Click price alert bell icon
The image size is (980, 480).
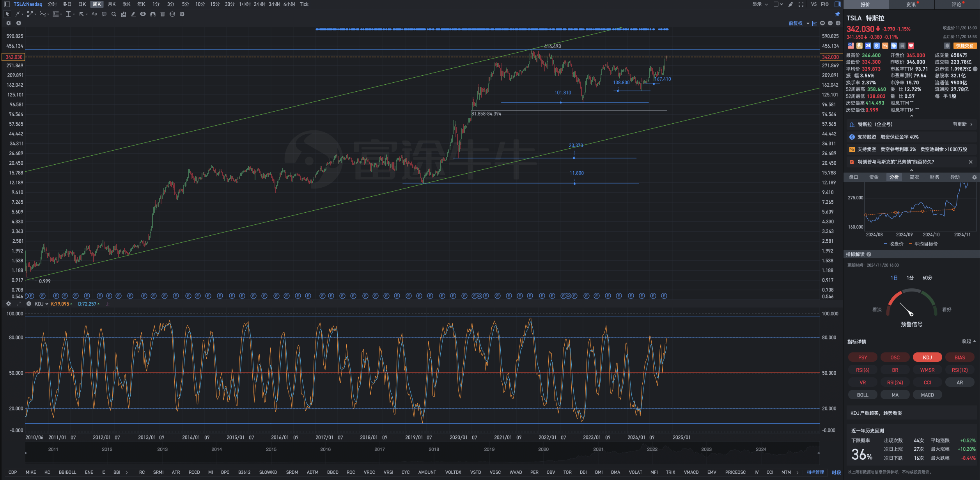[947, 46]
